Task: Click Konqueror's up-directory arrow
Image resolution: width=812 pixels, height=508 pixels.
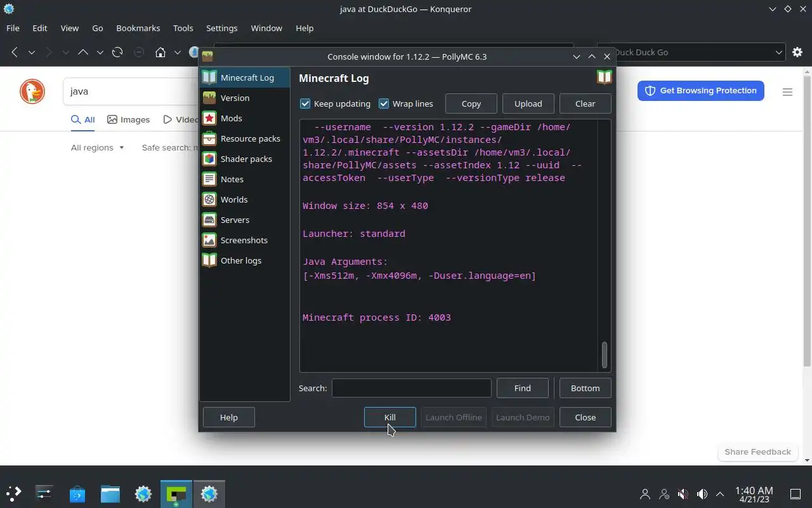Action: click(83, 52)
